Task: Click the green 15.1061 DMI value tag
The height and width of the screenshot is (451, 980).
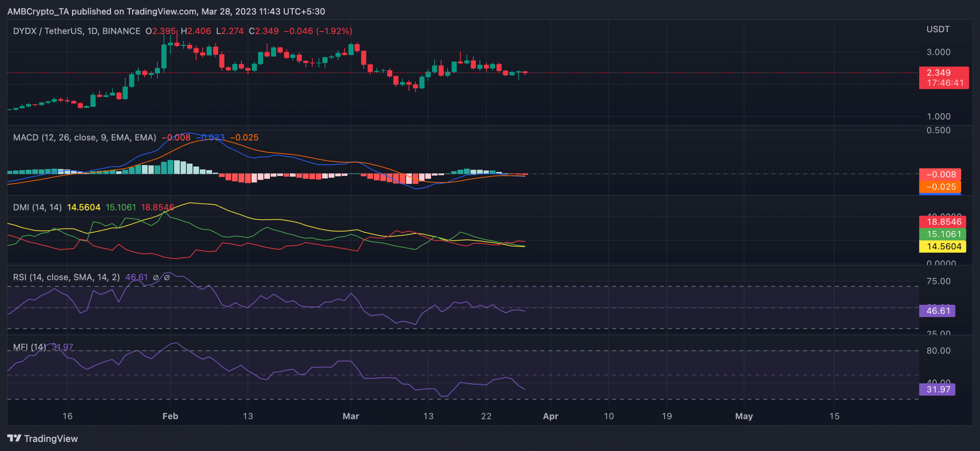Action: click(x=942, y=234)
